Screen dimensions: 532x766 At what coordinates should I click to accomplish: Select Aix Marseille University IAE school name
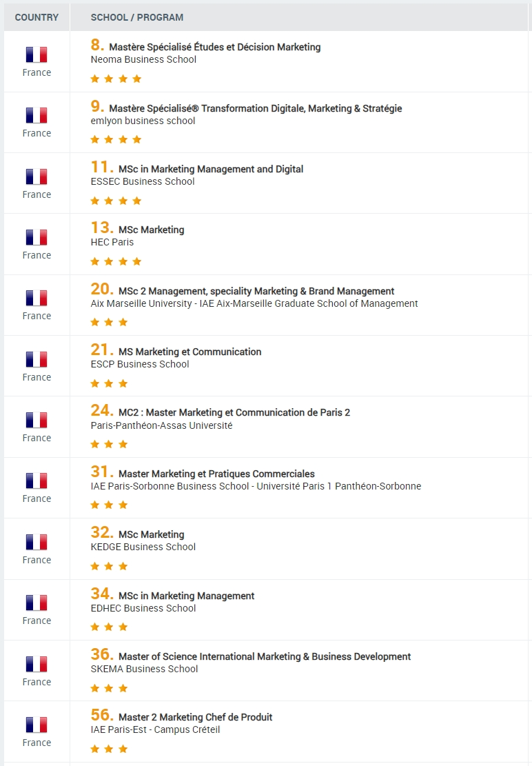[254, 303]
